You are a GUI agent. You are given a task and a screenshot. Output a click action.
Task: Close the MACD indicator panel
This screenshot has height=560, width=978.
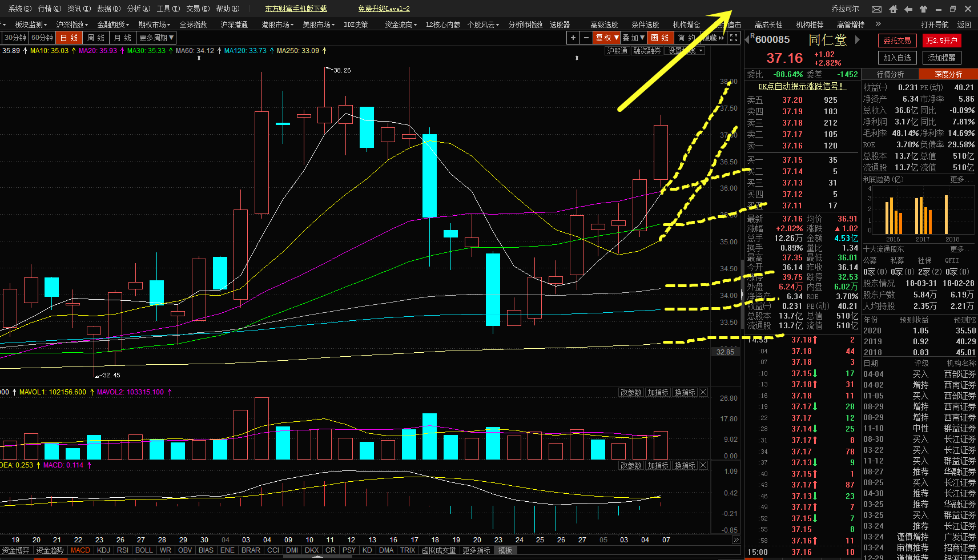coord(703,465)
